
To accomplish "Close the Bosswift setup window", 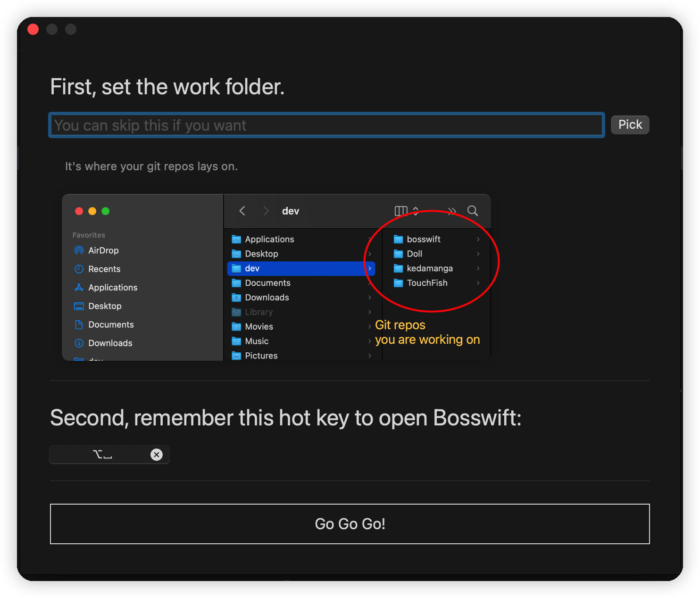I will (33, 29).
